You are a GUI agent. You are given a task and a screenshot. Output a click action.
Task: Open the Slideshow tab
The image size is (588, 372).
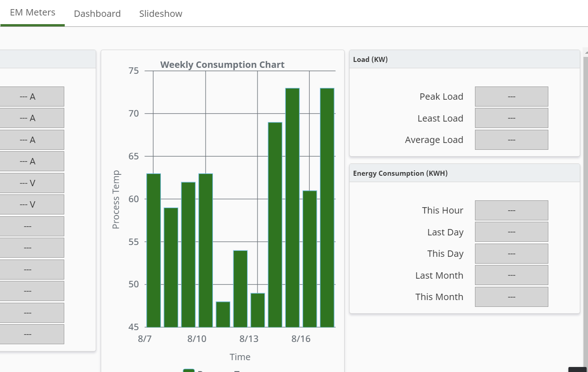tap(160, 14)
